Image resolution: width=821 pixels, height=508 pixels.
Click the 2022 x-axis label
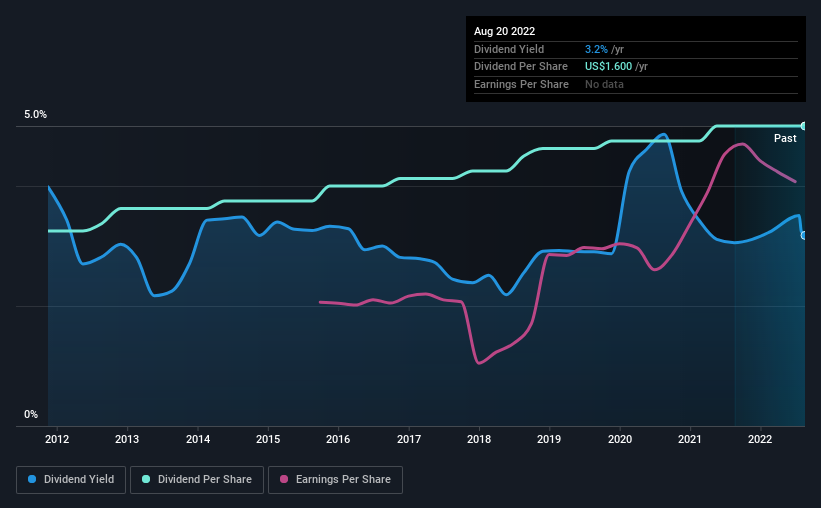[x=760, y=439]
